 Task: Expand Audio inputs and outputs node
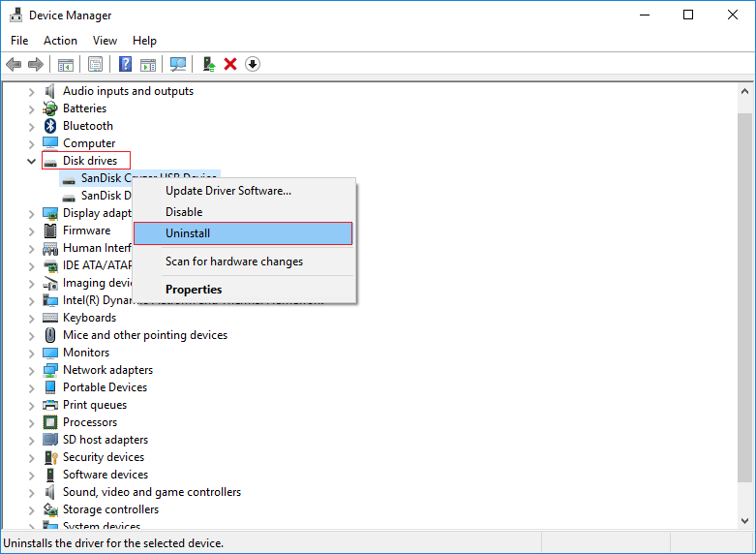(31, 92)
